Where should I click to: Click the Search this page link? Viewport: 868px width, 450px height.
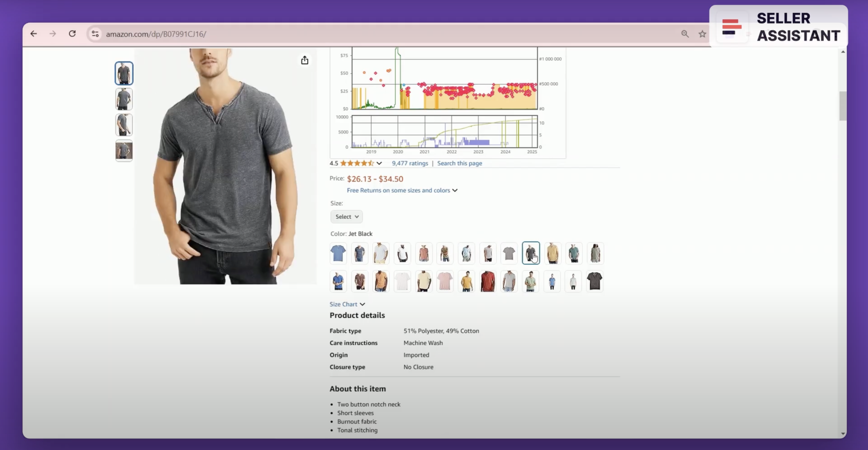459,163
